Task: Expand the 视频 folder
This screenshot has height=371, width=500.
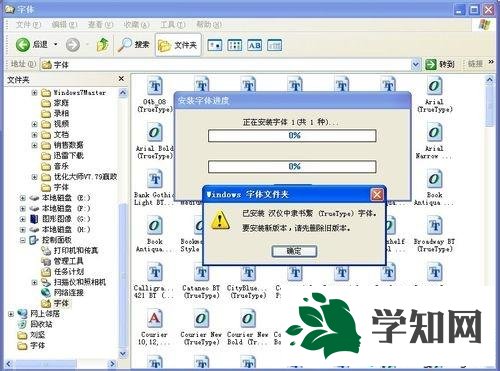Action: coord(34,124)
